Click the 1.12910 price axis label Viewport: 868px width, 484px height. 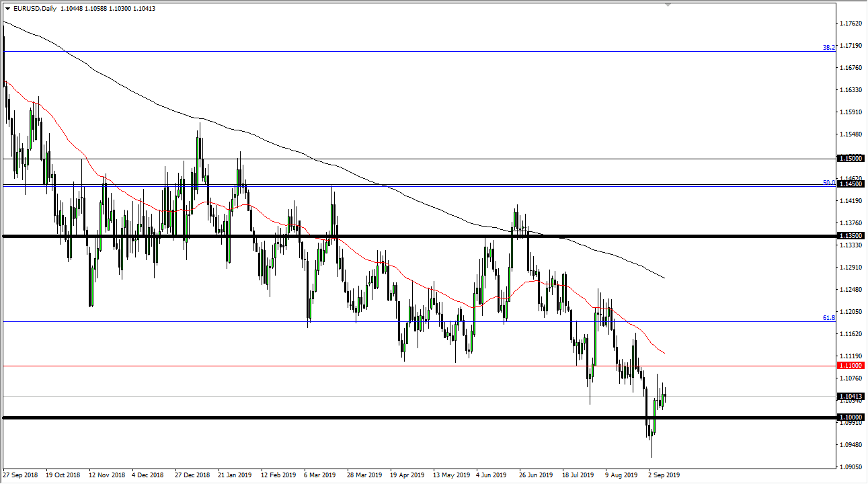(851, 268)
